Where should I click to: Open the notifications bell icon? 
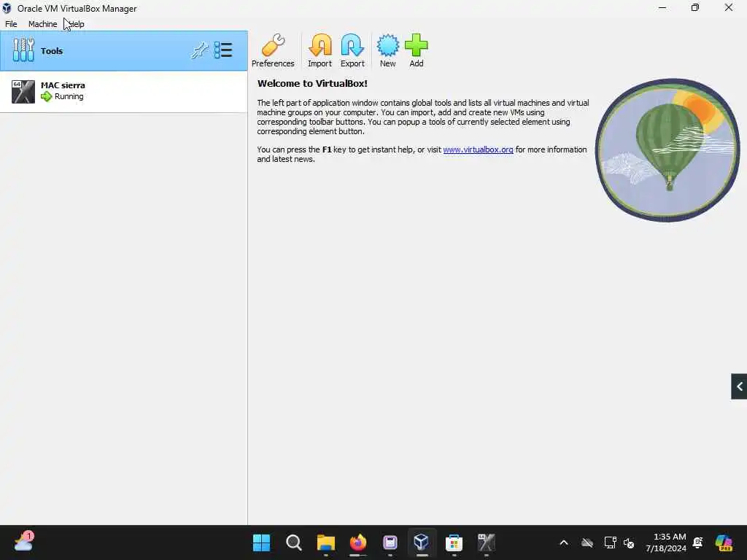point(698,542)
